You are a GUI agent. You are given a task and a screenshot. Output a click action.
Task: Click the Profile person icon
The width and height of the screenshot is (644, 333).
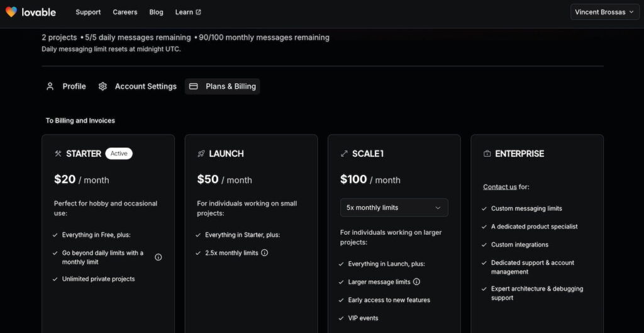point(50,86)
